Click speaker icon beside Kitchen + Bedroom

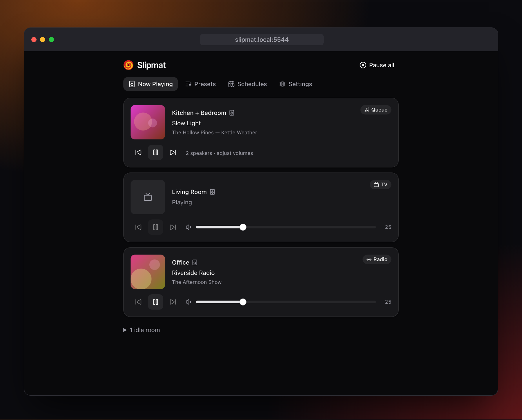tap(232, 113)
